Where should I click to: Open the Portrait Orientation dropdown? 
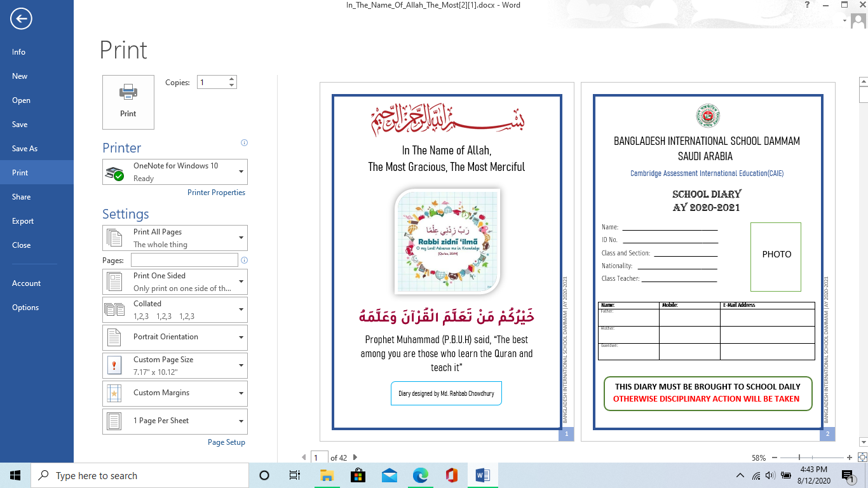(175, 337)
